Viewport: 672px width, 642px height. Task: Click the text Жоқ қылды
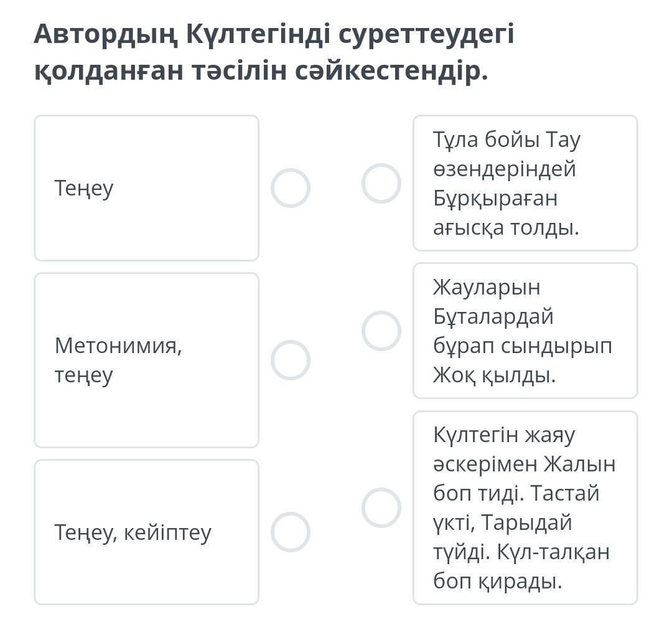[494, 375]
